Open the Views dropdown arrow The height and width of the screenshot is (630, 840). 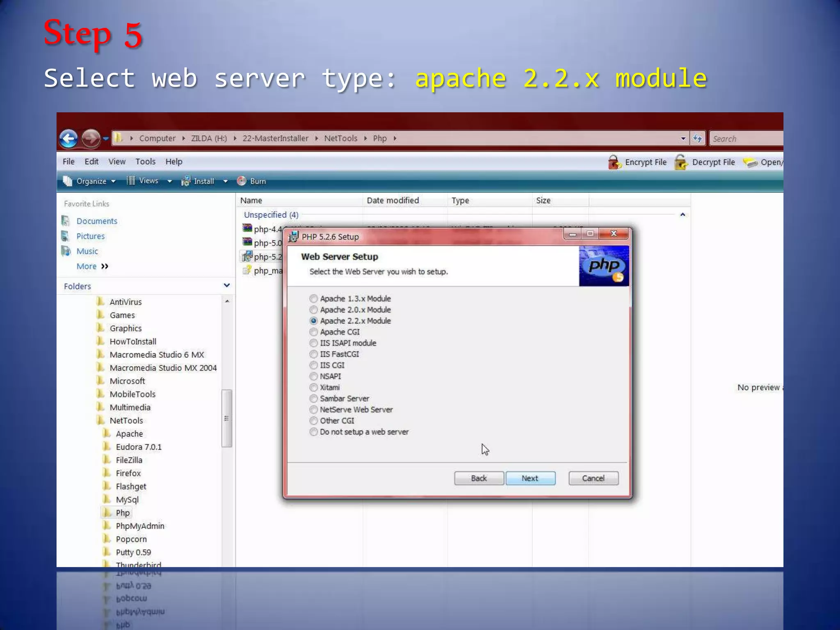coord(169,181)
